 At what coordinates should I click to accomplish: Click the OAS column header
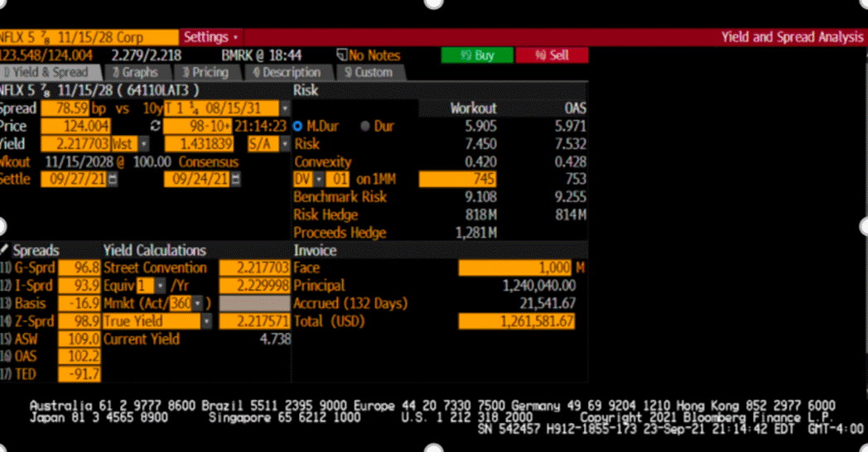click(575, 108)
